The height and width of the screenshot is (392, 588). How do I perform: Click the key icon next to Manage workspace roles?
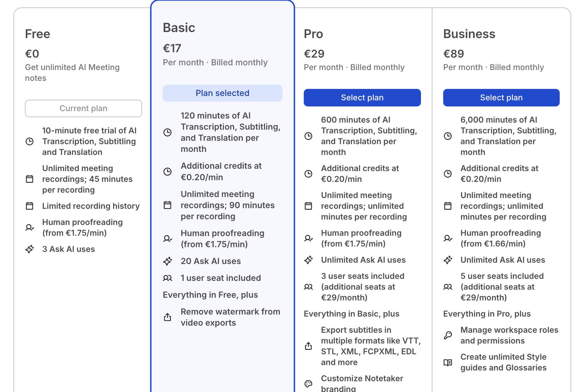(x=448, y=335)
